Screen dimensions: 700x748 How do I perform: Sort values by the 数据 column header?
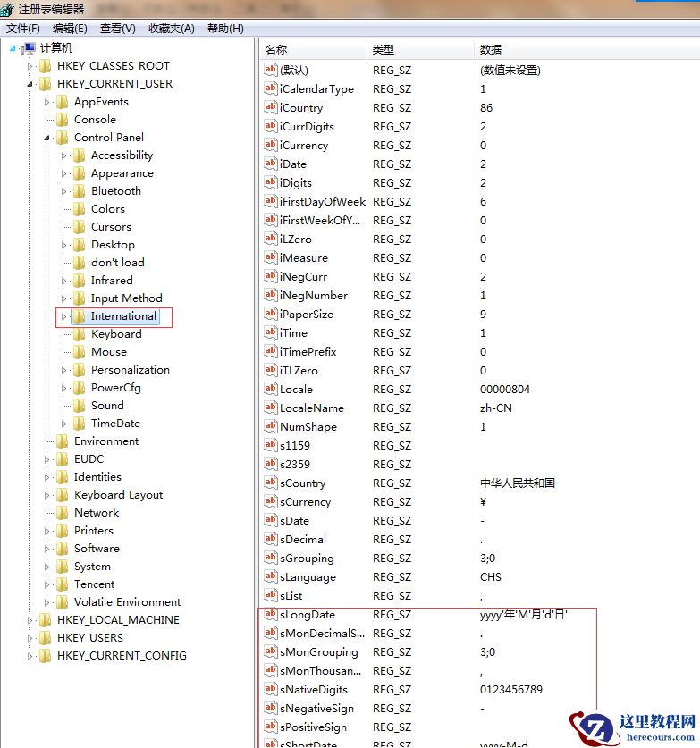pos(587,50)
